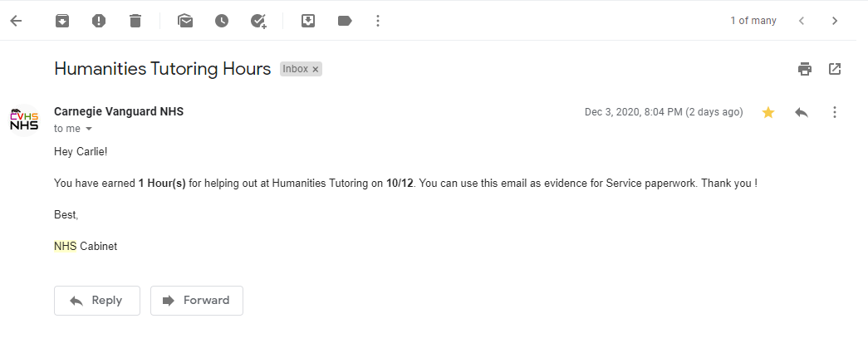Viewport: 868px width, 353px height.
Task: Print all with the printer icon
Action: [804, 69]
